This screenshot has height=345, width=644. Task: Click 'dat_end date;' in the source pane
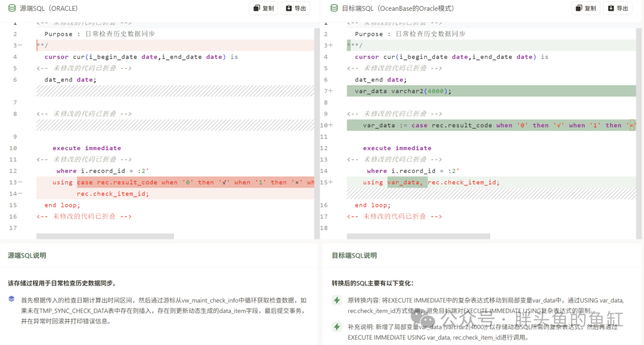coord(70,80)
